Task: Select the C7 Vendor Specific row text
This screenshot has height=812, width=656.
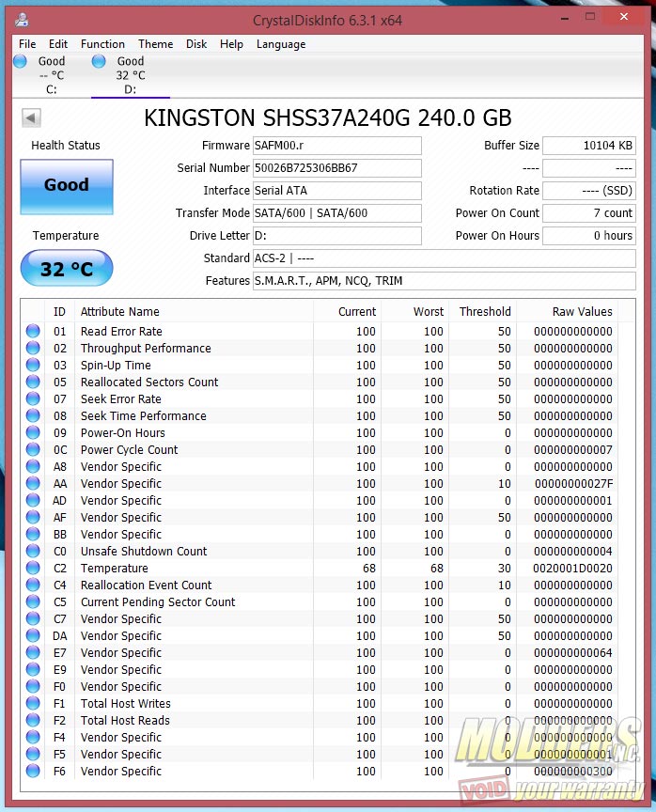Action: click(x=120, y=618)
